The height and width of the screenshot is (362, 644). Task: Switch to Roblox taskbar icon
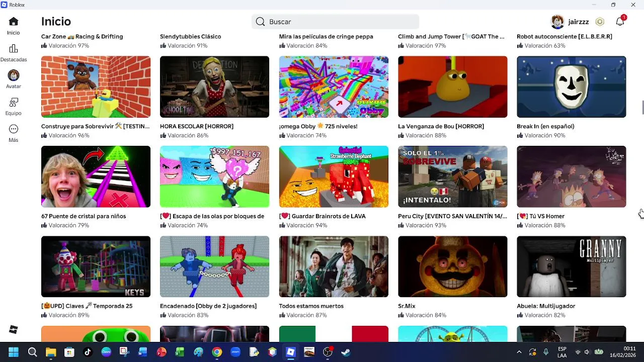click(x=290, y=352)
